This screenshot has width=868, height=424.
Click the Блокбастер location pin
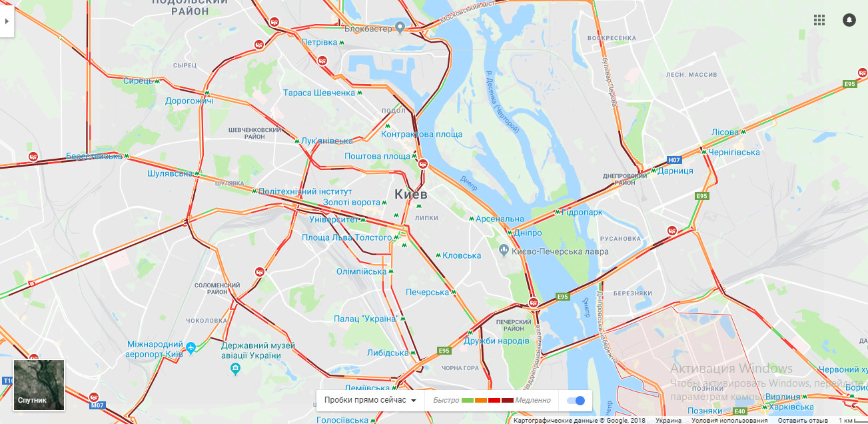tap(400, 27)
